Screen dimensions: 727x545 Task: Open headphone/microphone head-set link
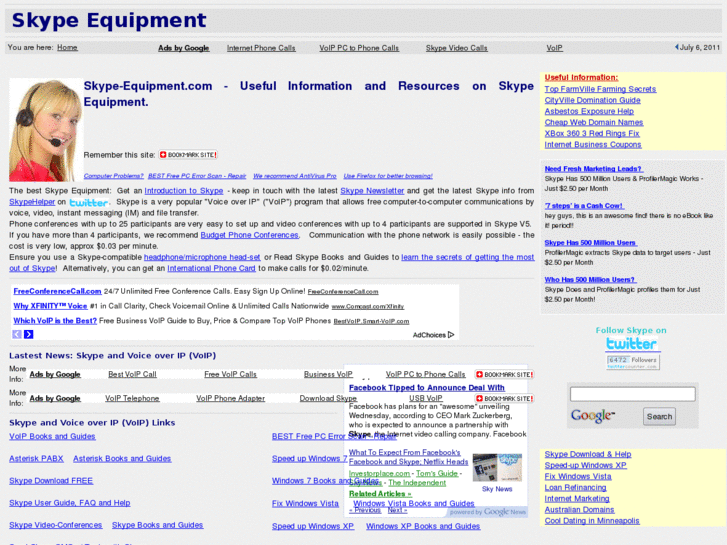pos(202,257)
